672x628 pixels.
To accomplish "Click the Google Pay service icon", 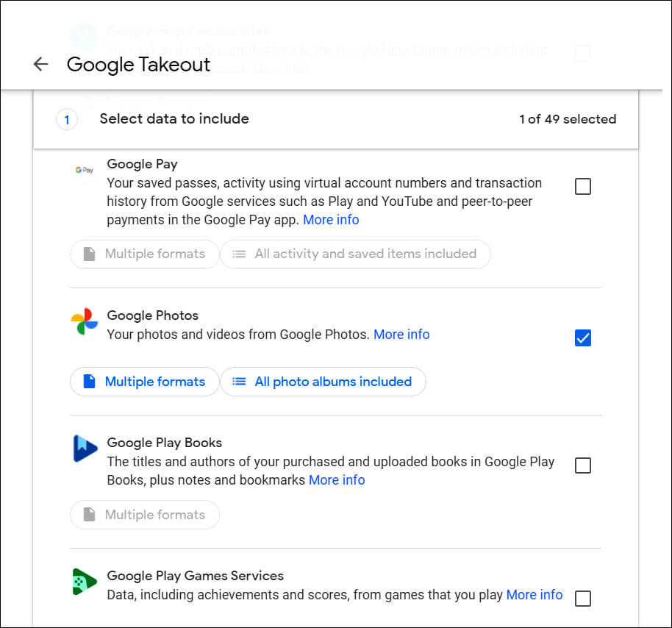I will pyautogui.click(x=84, y=170).
